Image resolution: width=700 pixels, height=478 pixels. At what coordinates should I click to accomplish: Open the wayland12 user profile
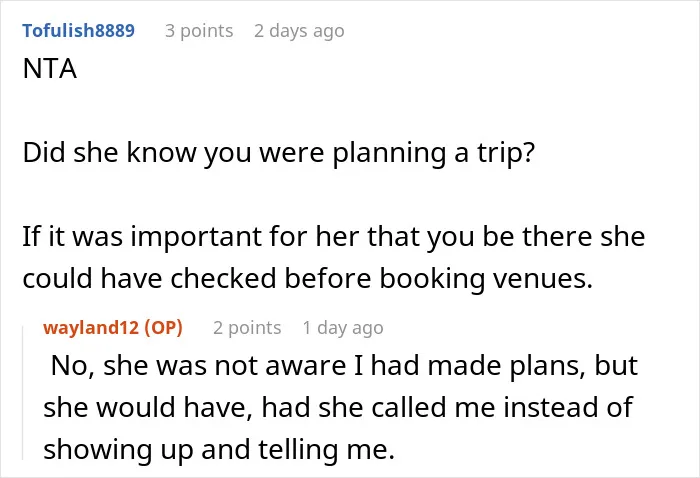(91, 328)
